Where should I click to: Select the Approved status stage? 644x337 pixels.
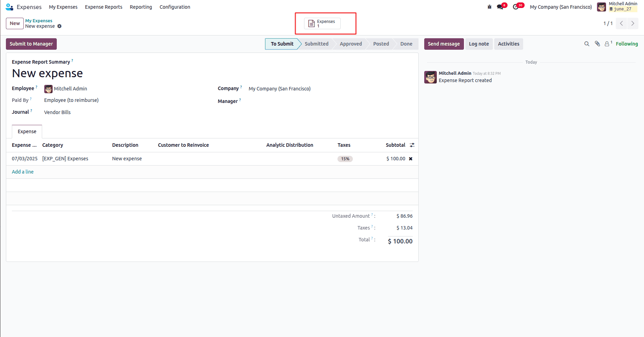pos(351,44)
